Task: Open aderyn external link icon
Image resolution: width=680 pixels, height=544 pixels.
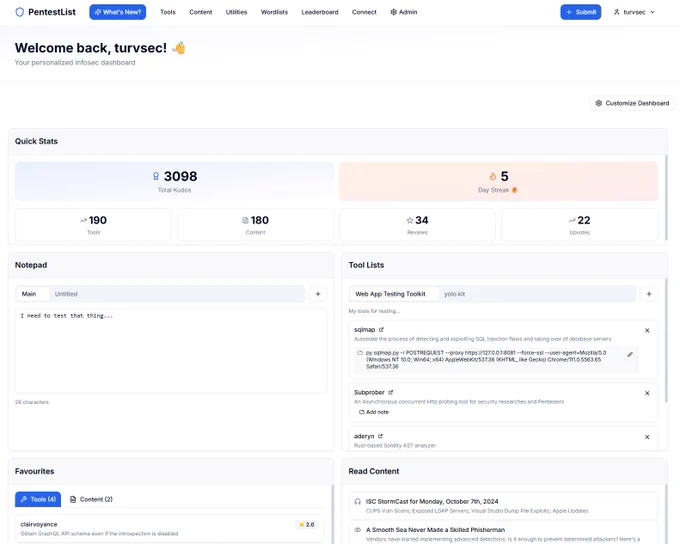Action: point(380,436)
